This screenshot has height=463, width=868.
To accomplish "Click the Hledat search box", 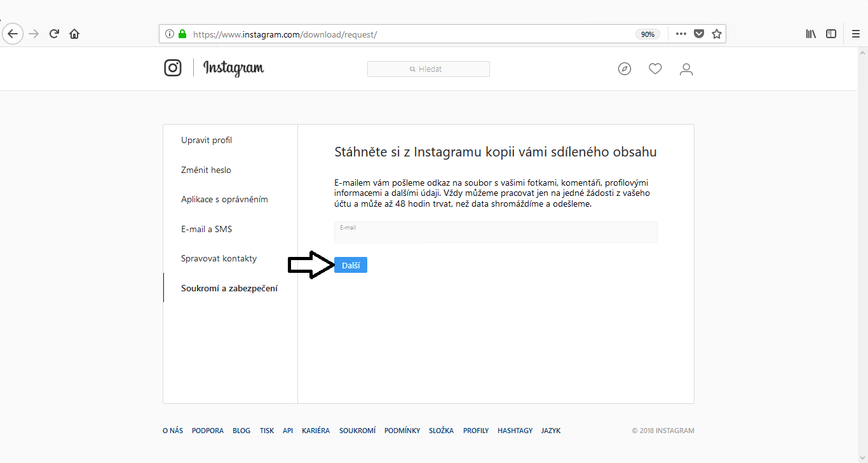I will click(x=428, y=69).
